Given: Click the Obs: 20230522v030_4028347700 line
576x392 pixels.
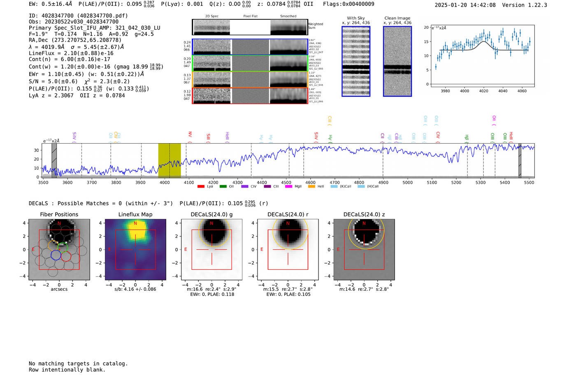Looking at the screenshot, I should 74,22.
